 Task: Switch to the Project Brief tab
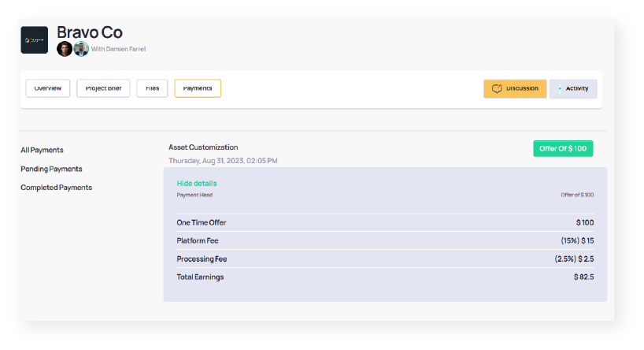pos(103,88)
